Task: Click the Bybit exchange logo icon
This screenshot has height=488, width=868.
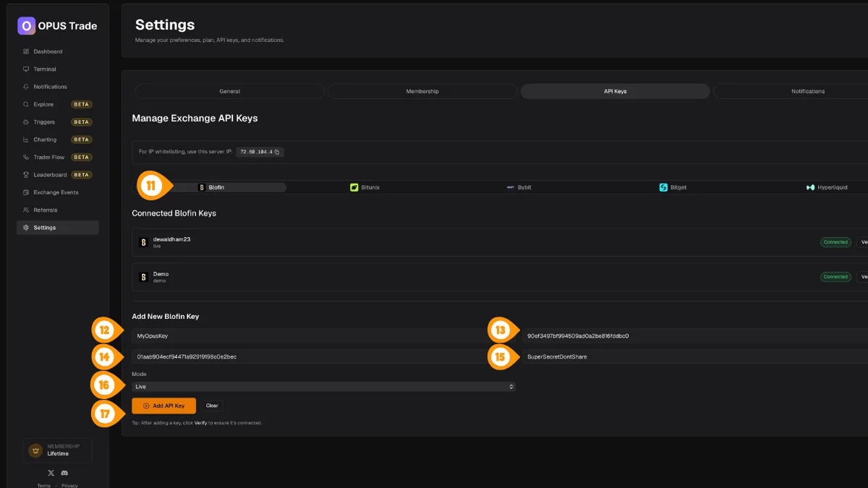Action: tap(511, 187)
